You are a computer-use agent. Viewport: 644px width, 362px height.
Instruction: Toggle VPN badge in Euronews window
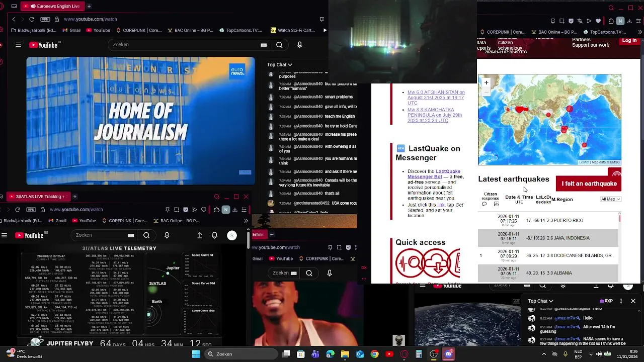(x=45, y=19)
